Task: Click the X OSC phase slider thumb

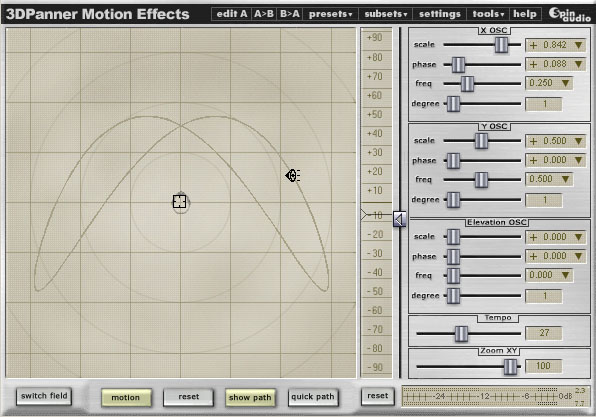Action: (x=458, y=65)
